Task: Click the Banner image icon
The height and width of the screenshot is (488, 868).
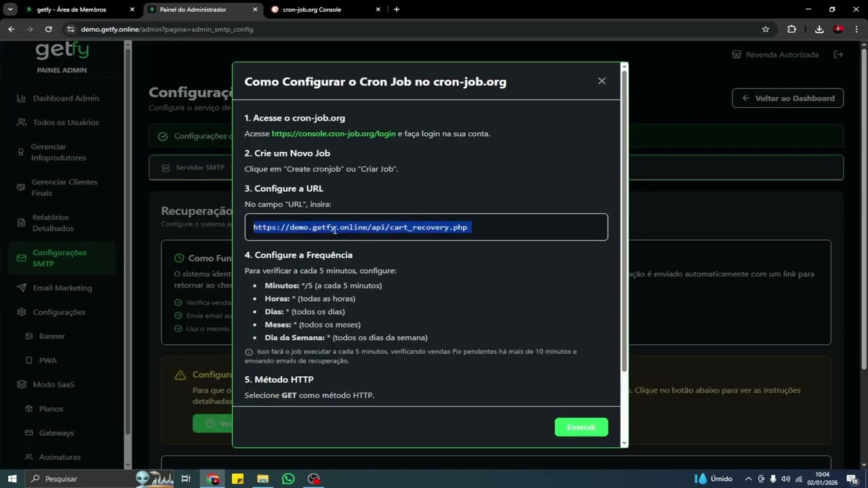Action: pos(29,336)
